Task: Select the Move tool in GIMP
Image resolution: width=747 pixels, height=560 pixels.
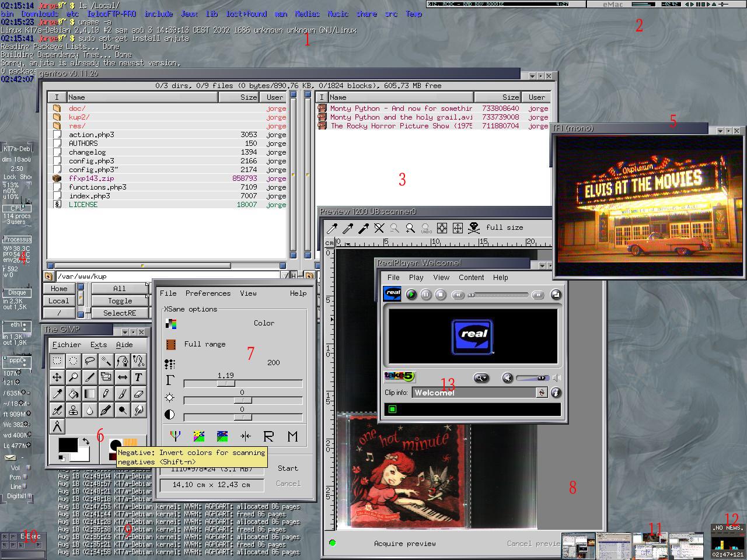Action: (x=57, y=377)
